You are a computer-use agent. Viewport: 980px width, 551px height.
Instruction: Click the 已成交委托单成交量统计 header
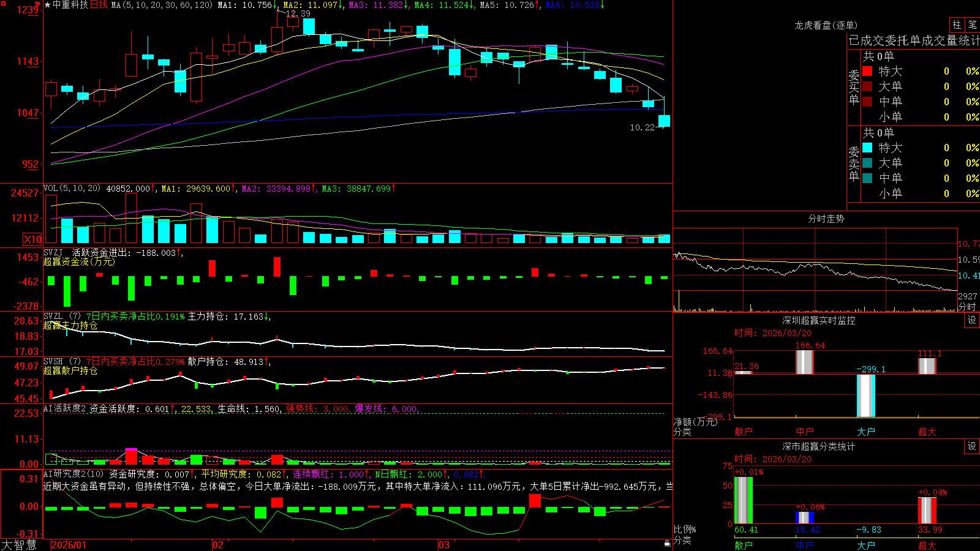[x=914, y=40]
